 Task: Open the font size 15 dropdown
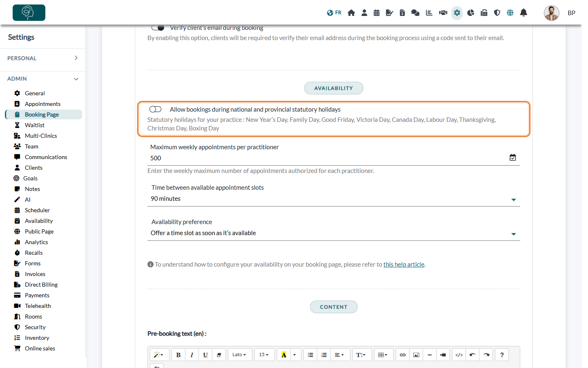tap(264, 355)
